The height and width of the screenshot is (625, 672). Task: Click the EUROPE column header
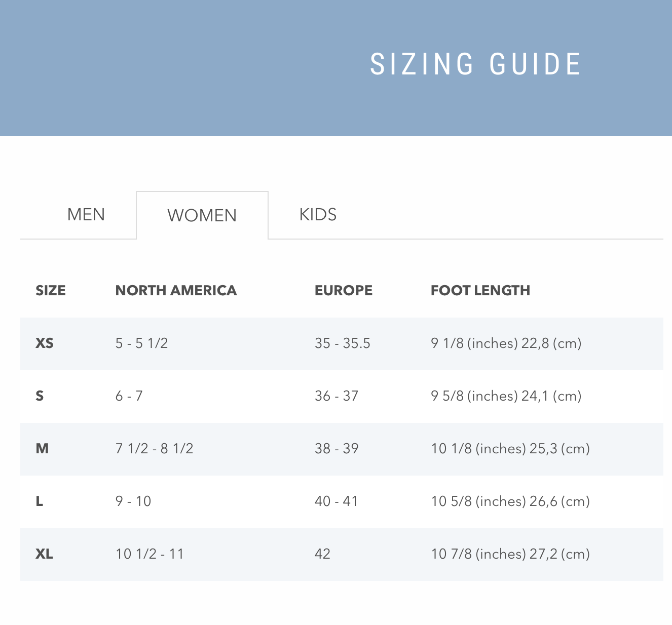(x=343, y=291)
